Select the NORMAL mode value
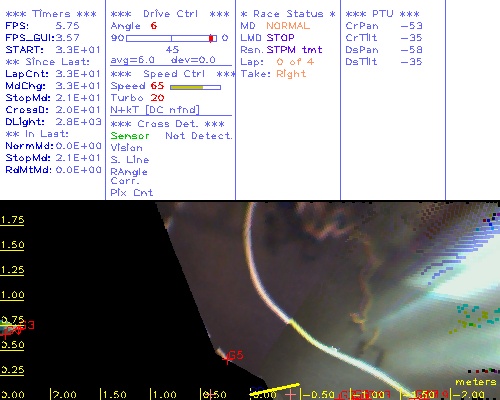Image resolution: width=500 pixels, height=400 pixels. [x=288, y=26]
